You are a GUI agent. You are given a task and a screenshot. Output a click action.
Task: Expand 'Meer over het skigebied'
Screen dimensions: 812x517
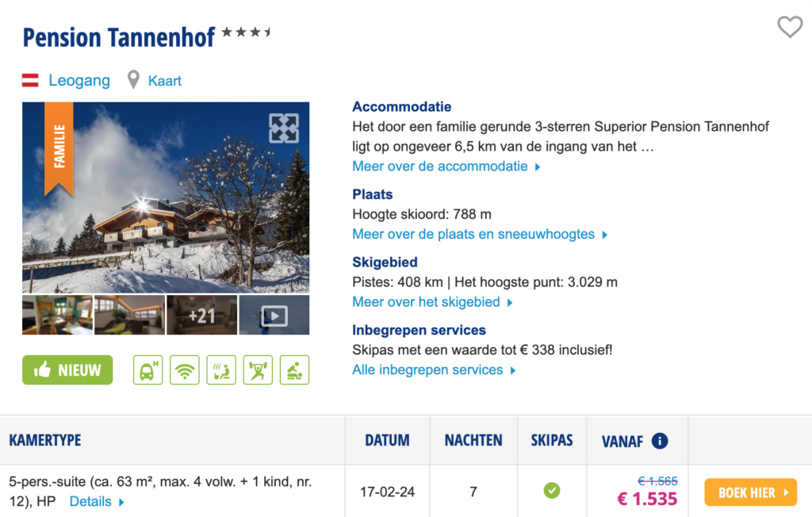[432, 302]
